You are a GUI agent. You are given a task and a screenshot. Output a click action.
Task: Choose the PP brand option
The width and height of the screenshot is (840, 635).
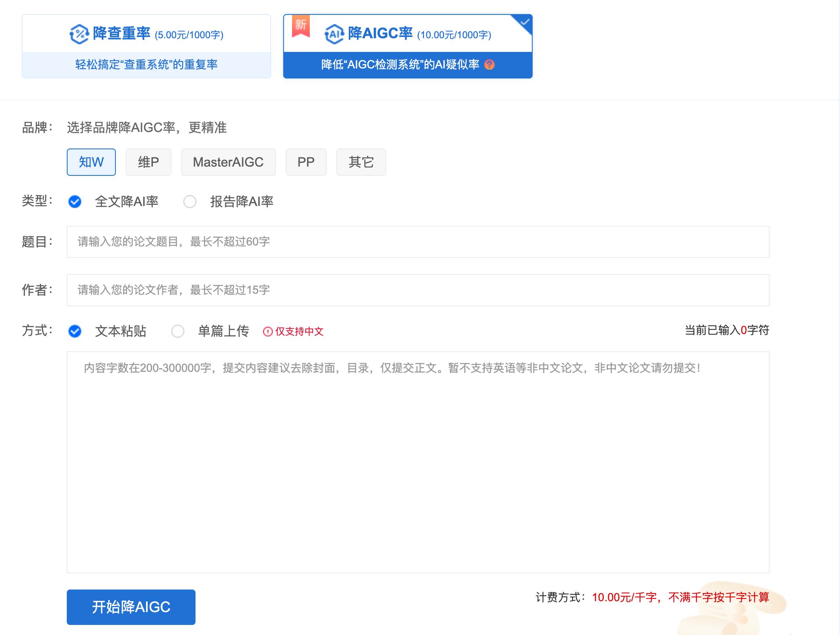[x=306, y=162]
